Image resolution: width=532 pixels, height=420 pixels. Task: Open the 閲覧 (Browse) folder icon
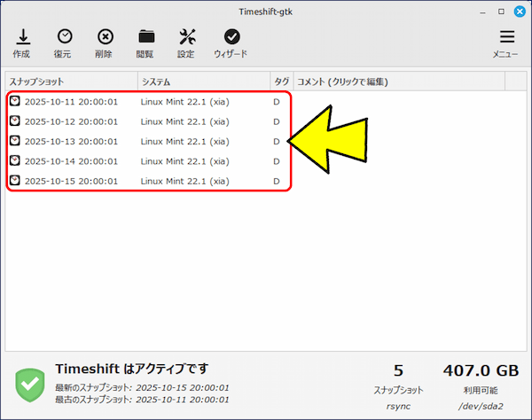coord(146,37)
